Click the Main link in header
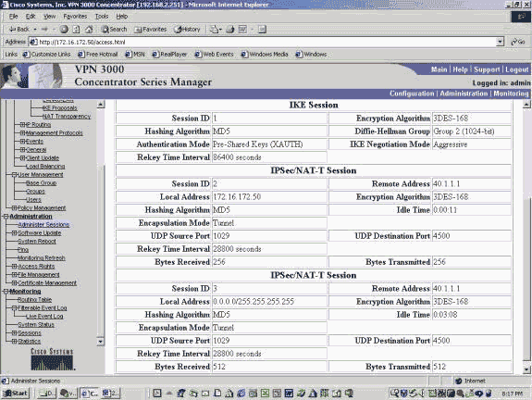The width and height of the screenshot is (532, 400). click(439, 69)
